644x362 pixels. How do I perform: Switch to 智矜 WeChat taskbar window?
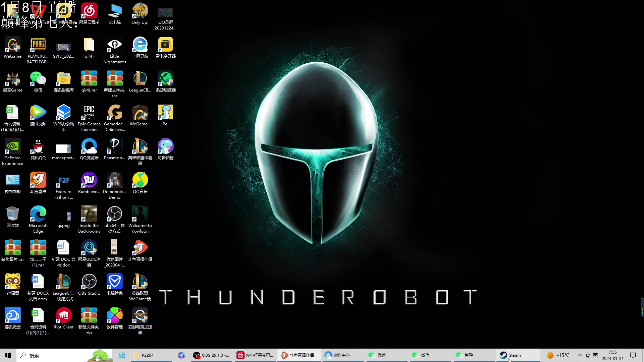(474, 355)
